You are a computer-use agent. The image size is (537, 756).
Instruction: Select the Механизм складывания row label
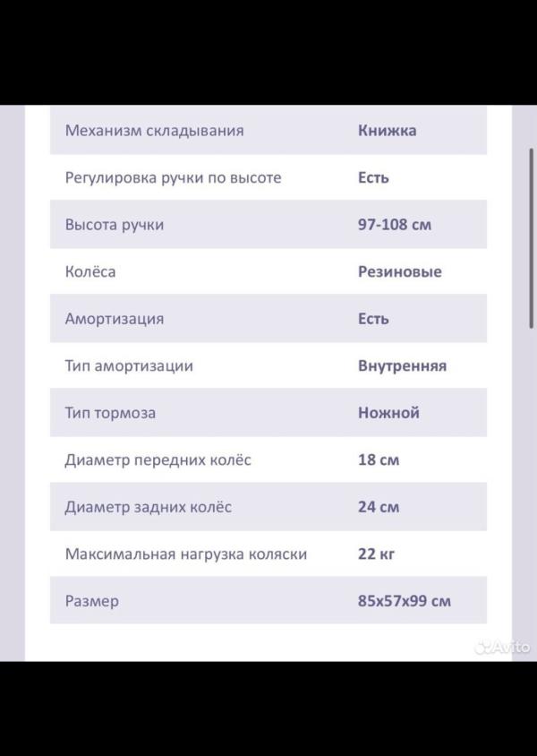point(155,131)
